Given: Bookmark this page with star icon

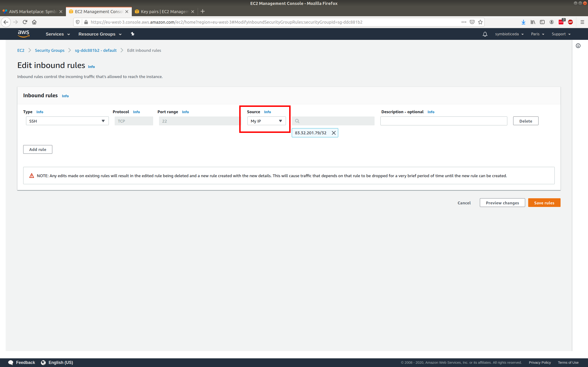Looking at the screenshot, I should [480, 22].
